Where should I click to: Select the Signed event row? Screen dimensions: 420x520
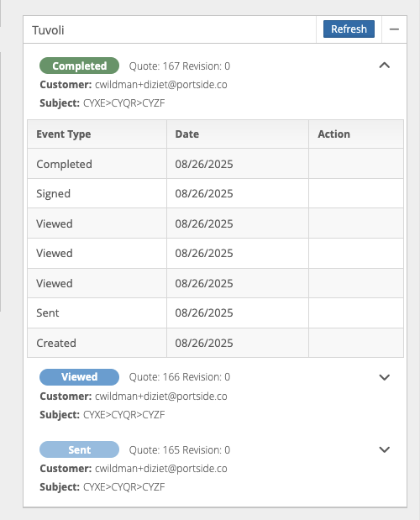coord(216,193)
